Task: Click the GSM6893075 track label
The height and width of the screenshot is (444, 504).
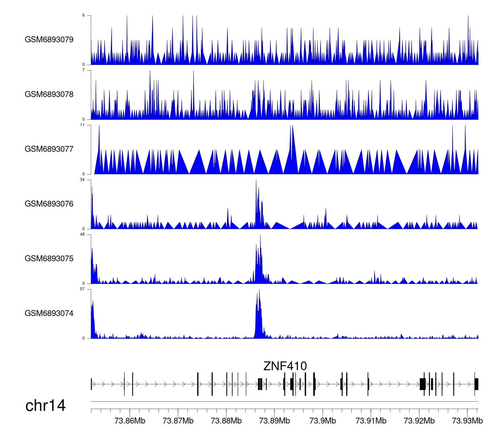Action: click(49, 259)
